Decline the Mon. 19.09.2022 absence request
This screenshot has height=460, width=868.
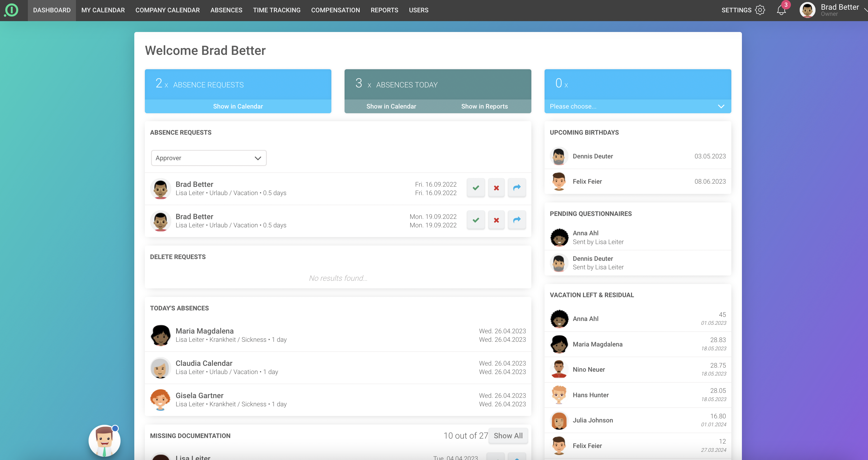(496, 220)
